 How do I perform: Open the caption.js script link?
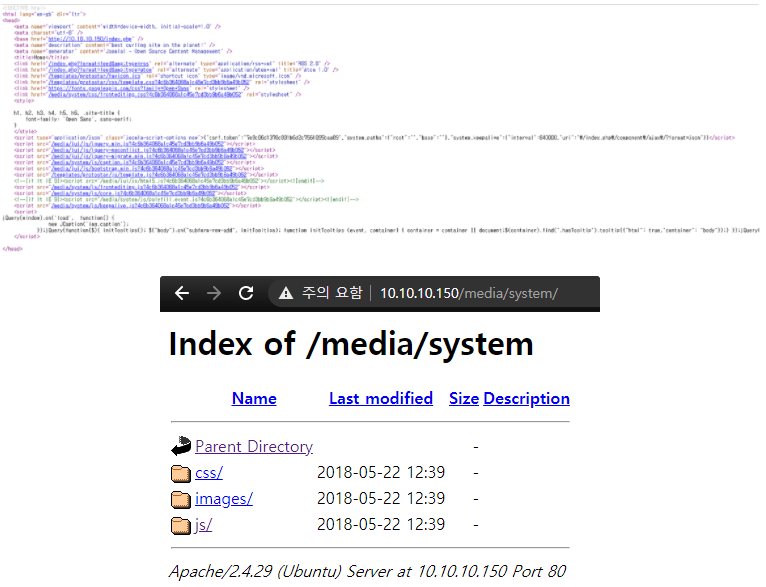click(137, 162)
